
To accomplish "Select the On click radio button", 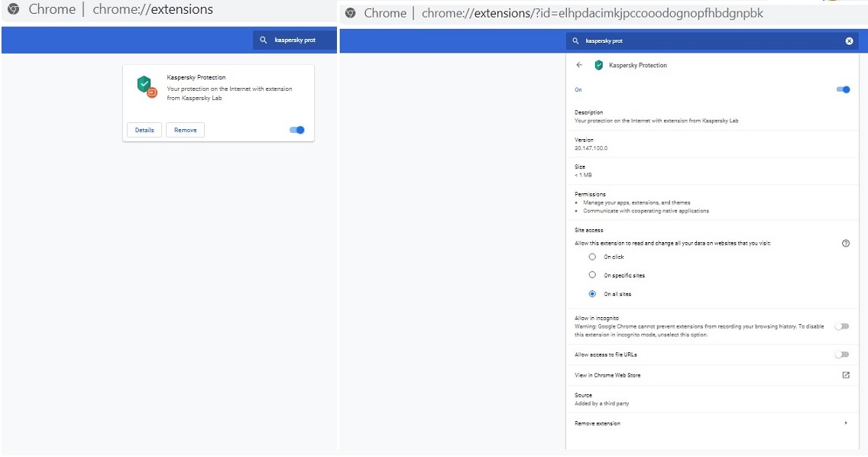I will (592, 257).
